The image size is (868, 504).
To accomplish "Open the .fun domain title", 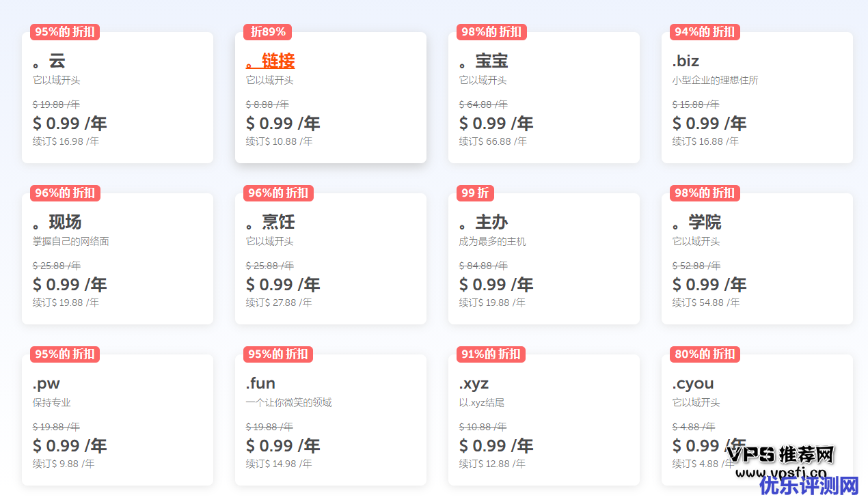I will 260,384.
